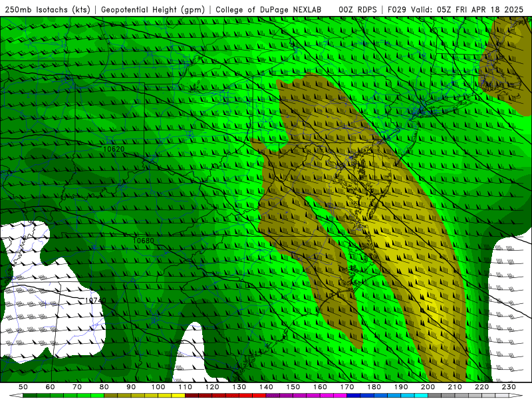Click the 'College of DuPage NEXLAB' label
The height and width of the screenshot is (399, 532).
click(268, 9)
